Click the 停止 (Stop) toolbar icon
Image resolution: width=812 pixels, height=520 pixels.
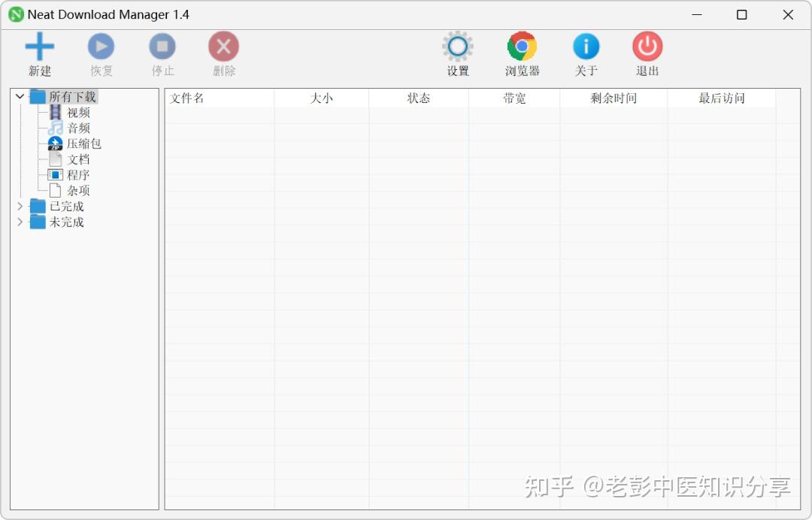162,47
